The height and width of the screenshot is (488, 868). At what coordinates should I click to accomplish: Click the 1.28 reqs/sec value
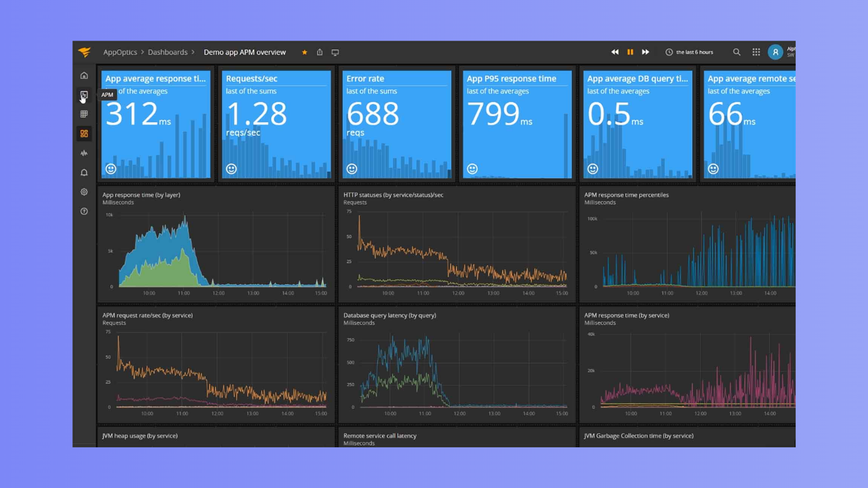[256, 118]
